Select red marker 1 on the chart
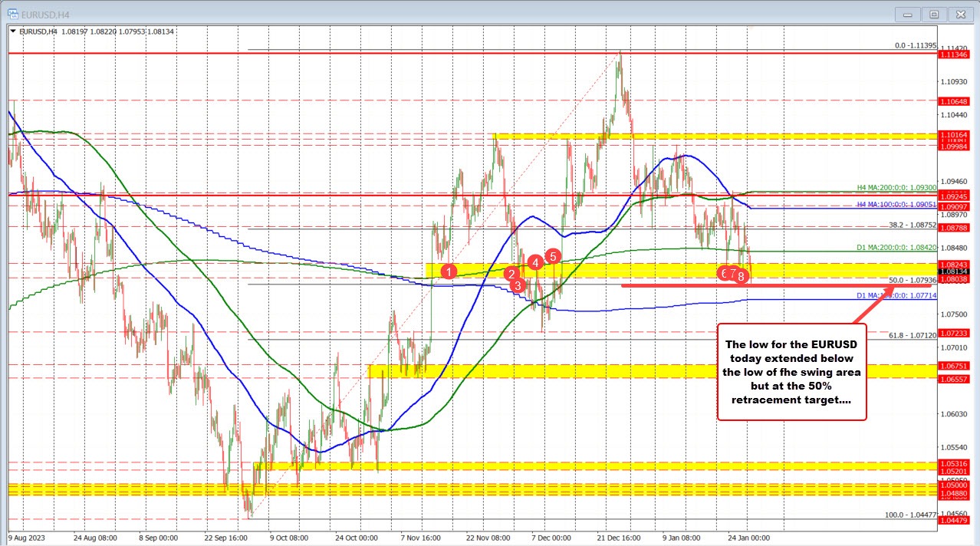This screenshot has width=980, height=546. pos(449,271)
